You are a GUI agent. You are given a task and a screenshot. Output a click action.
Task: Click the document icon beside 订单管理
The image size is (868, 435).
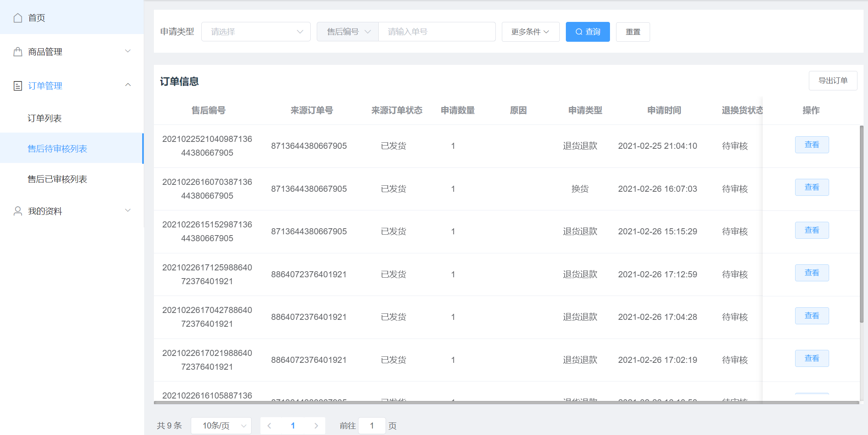(x=18, y=86)
